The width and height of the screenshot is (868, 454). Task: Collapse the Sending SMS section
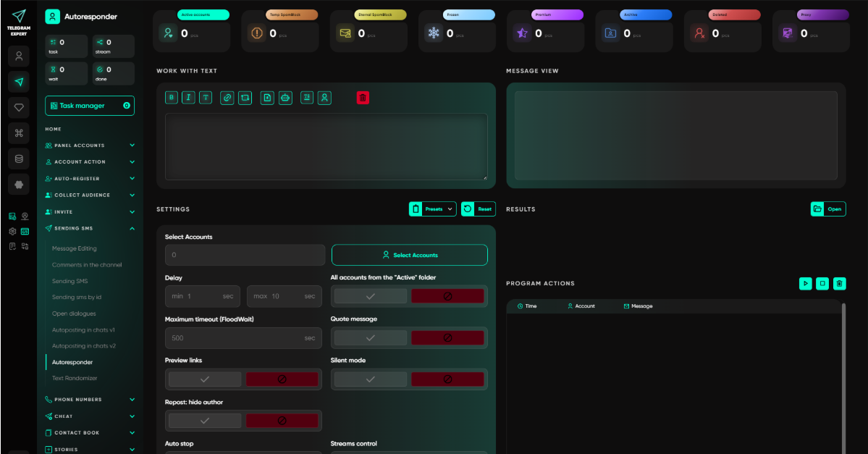90,228
